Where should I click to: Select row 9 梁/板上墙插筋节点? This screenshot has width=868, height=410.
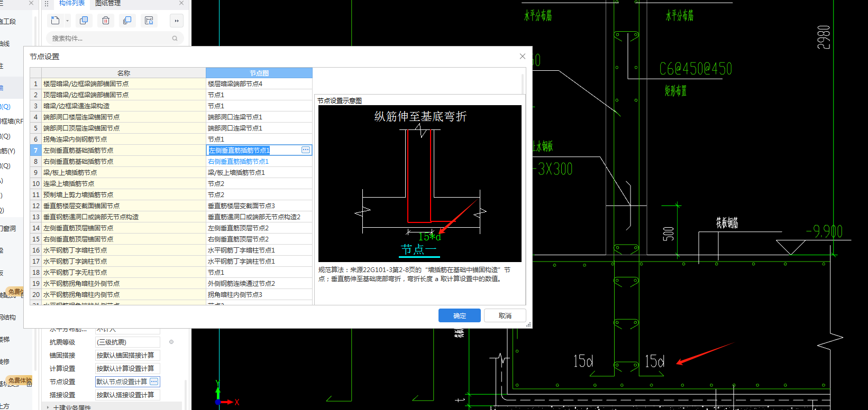point(123,172)
